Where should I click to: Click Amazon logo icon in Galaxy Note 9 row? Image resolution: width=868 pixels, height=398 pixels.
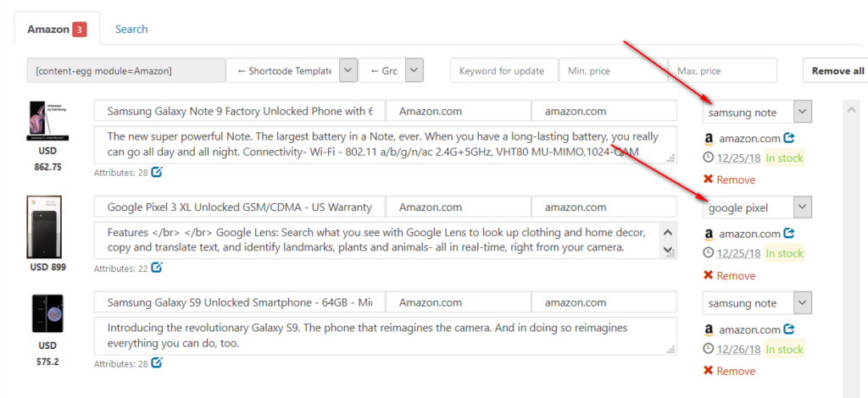point(709,139)
